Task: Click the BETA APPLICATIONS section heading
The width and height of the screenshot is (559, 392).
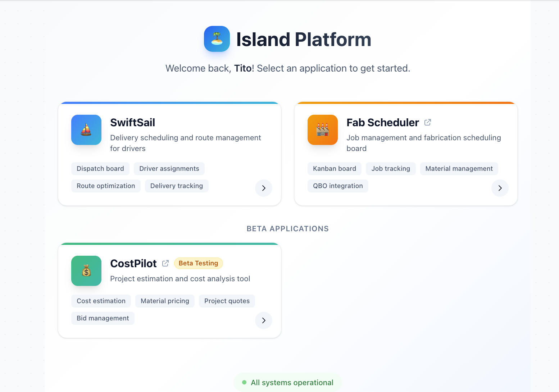Action: pyautogui.click(x=288, y=229)
